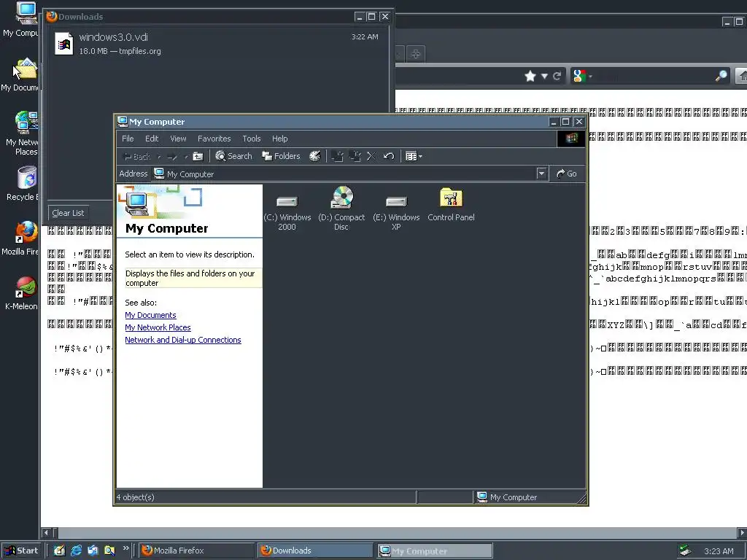The width and height of the screenshot is (747, 560).
Task: Expand the Address bar dropdown arrow
Action: (x=541, y=174)
